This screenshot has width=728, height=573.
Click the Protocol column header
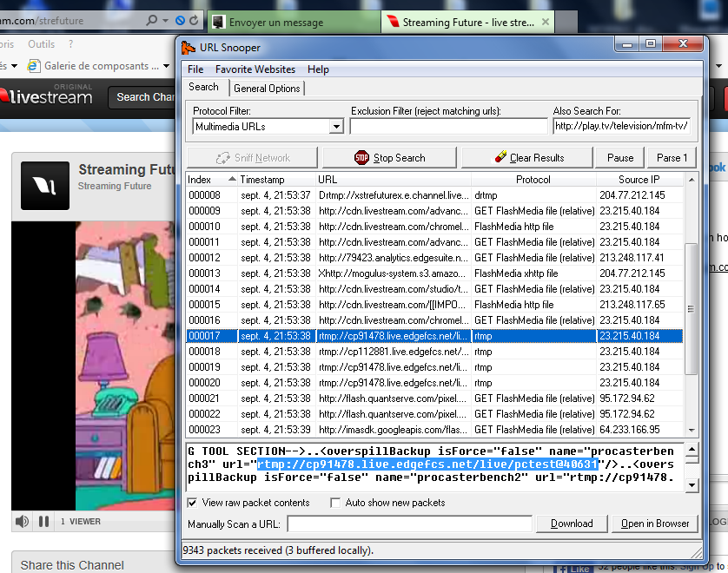coord(533,180)
